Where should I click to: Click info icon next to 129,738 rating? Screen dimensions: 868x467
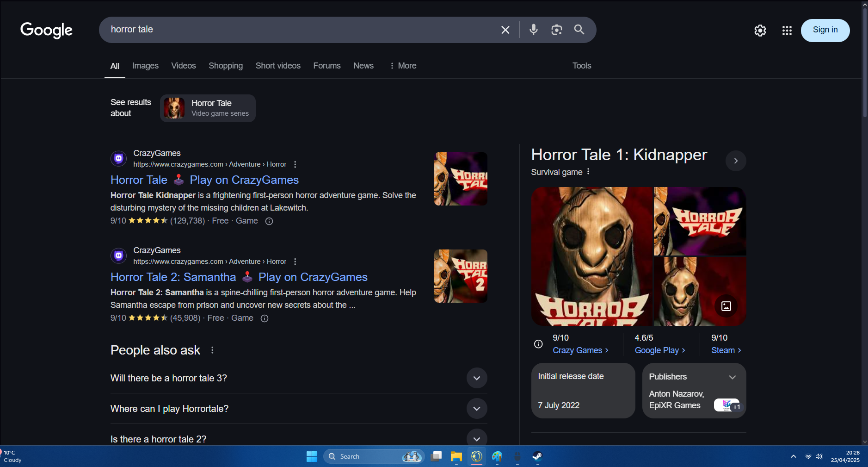click(x=269, y=221)
